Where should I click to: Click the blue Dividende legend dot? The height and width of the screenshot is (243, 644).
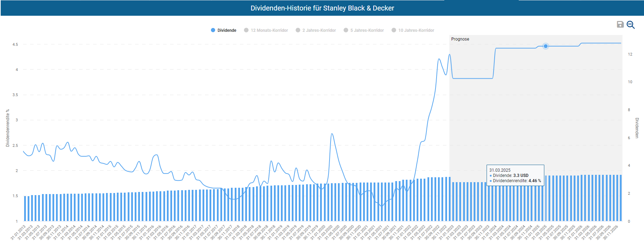[213, 30]
